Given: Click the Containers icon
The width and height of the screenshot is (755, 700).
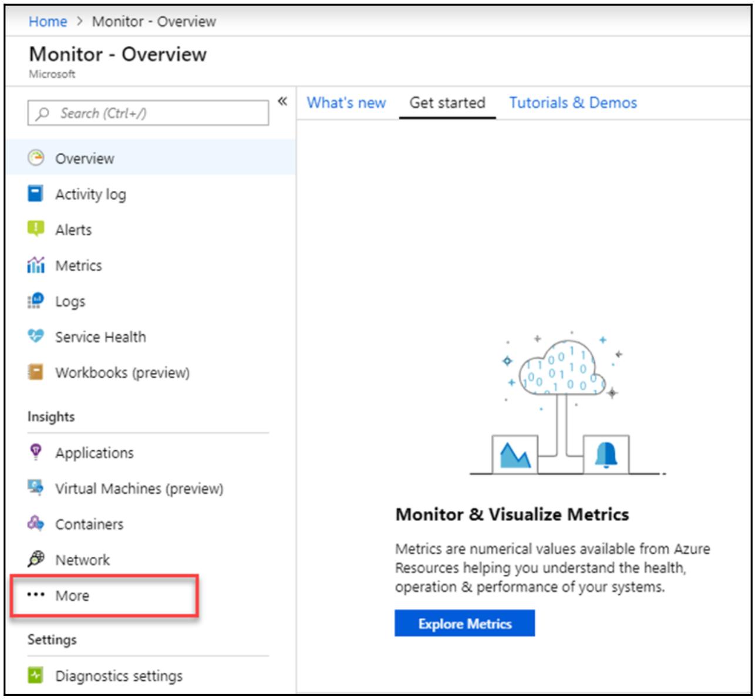Looking at the screenshot, I should (x=36, y=524).
